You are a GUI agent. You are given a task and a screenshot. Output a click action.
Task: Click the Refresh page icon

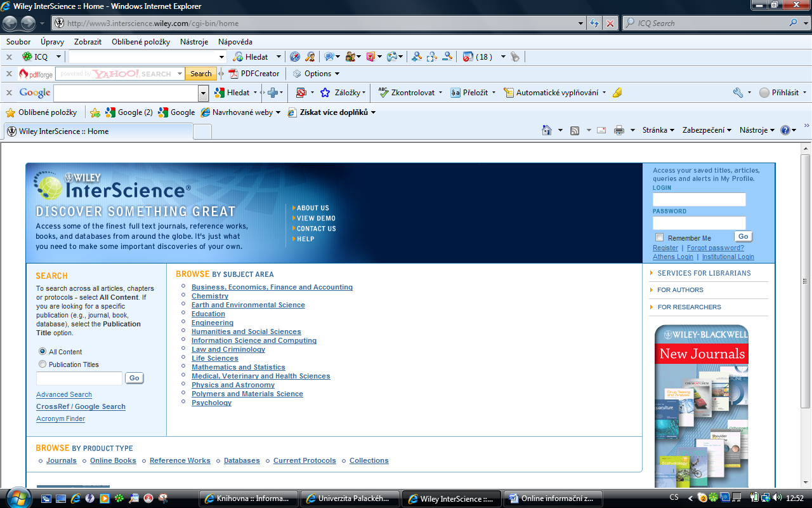tap(594, 23)
